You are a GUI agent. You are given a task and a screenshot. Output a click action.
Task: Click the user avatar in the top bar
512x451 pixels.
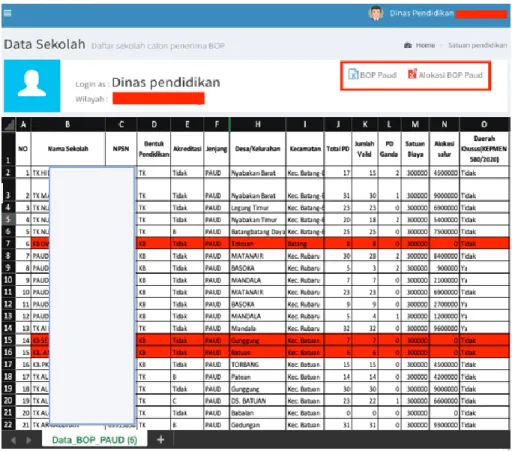pyautogui.click(x=376, y=13)
